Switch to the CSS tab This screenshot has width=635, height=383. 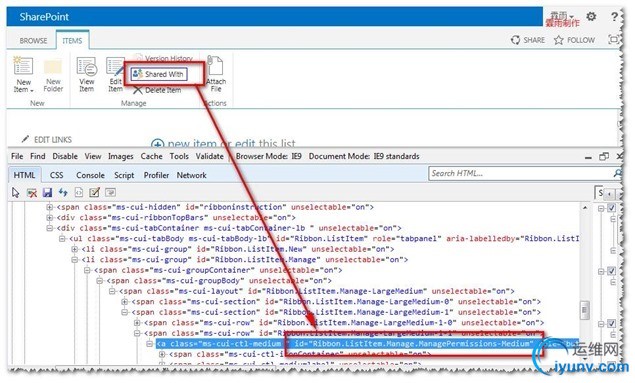[56, 175]
